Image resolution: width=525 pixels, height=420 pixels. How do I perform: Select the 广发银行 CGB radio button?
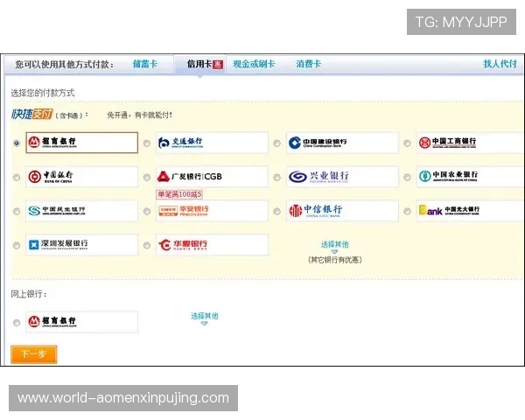pos(147,177)
